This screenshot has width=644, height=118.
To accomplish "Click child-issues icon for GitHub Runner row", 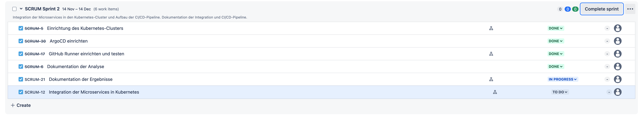I will [491, 54].
